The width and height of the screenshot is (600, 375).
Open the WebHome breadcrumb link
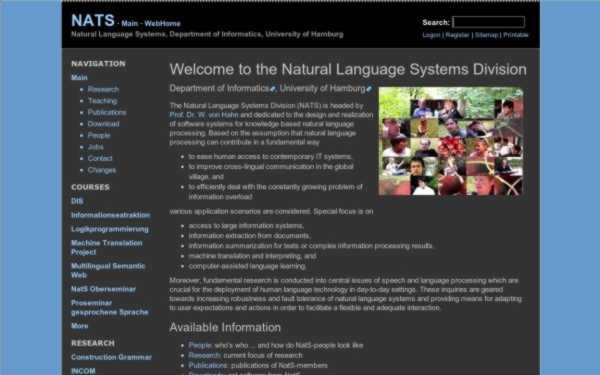162,23
